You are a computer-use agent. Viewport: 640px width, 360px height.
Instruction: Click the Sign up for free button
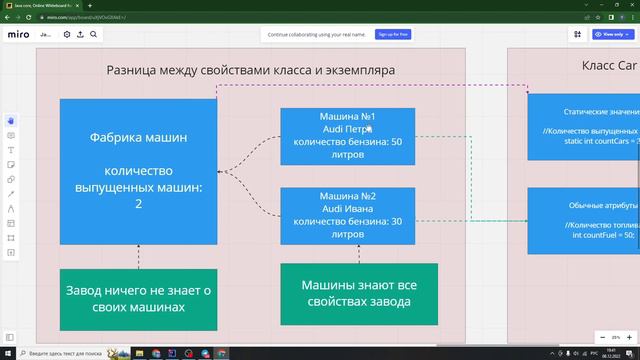393,35
